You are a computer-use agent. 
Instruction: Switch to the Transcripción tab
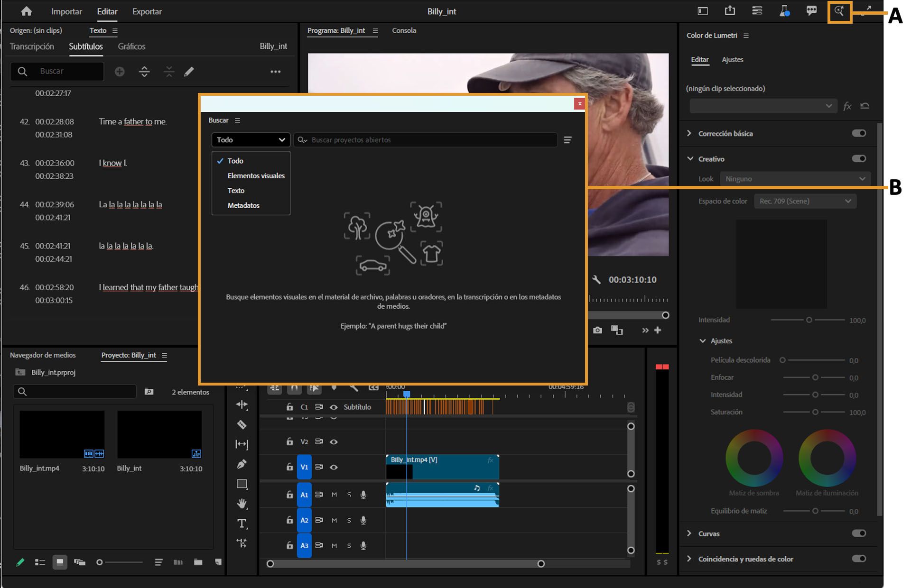click(x=32, y=46)
